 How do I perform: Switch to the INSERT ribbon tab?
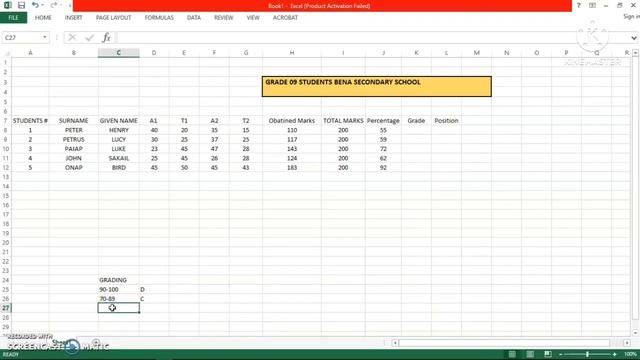[73, 18]
